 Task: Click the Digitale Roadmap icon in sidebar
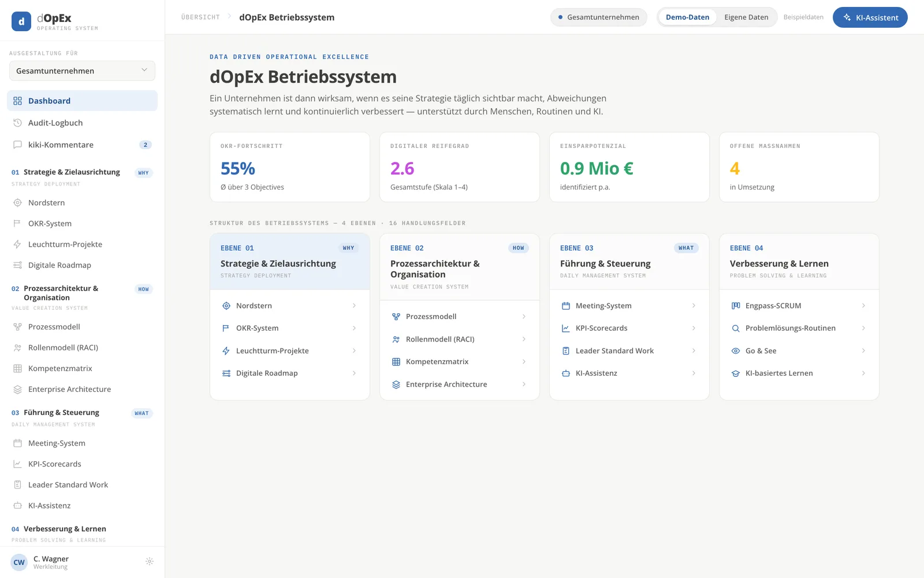point(17,265)
